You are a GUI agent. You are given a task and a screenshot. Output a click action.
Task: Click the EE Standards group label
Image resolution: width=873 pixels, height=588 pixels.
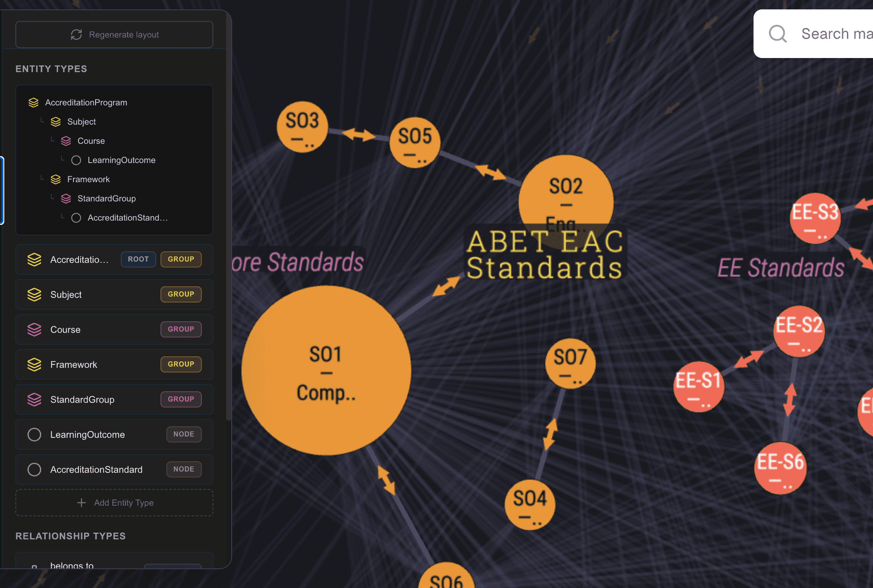click(781, 268)
